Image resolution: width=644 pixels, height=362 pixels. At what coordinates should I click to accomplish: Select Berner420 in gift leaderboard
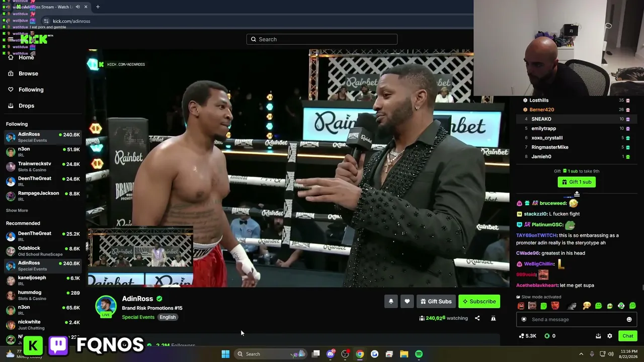point(577,110)
